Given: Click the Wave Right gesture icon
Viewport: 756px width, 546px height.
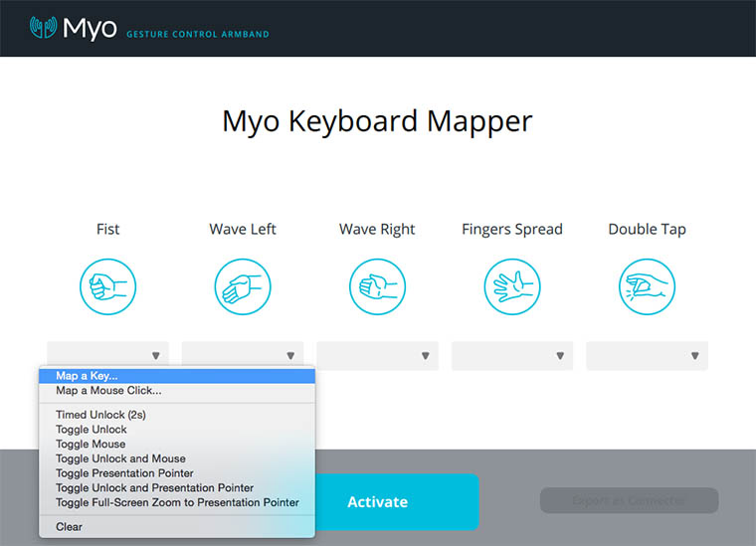Looking at the screenshot, I should 378,286.
